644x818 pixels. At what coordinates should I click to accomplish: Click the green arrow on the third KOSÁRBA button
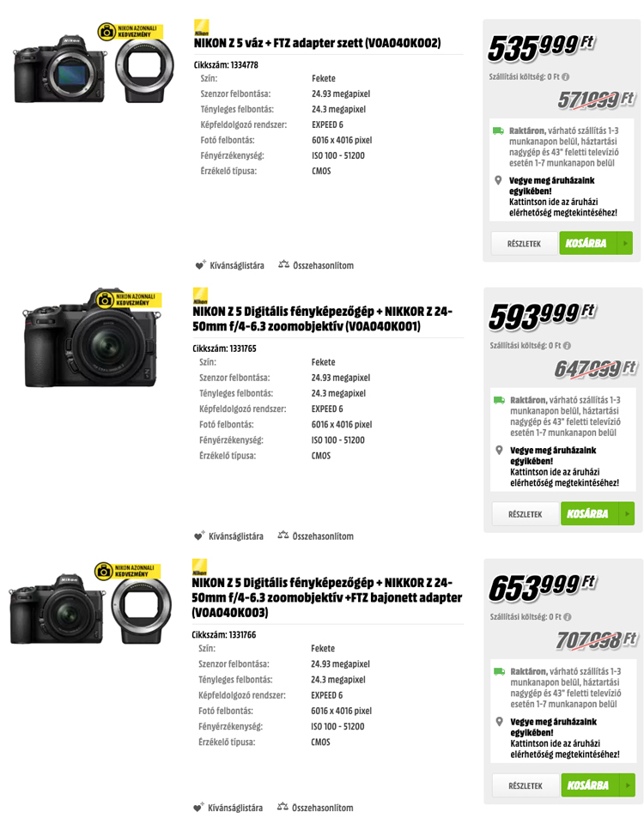click(x=628, y=785)
